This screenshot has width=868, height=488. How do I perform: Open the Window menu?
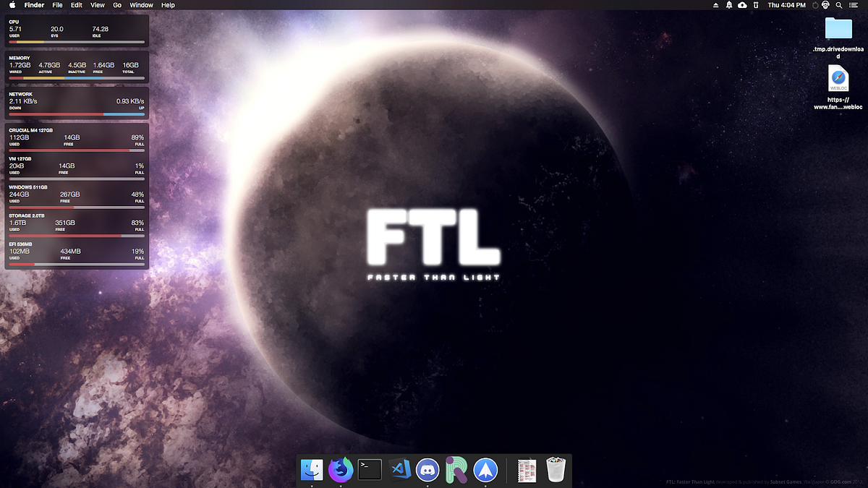[141, 5]
